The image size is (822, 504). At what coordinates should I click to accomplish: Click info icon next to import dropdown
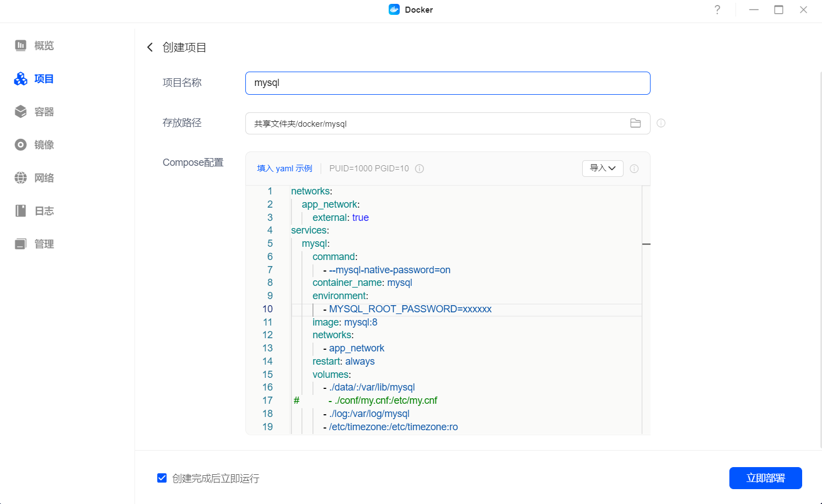[634, 169]
